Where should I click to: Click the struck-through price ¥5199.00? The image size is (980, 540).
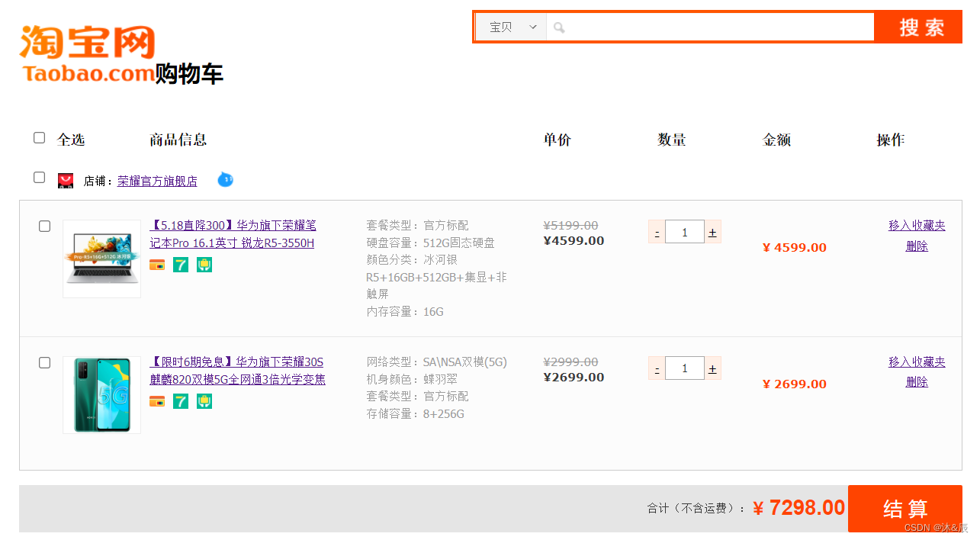tap(570, 226)
